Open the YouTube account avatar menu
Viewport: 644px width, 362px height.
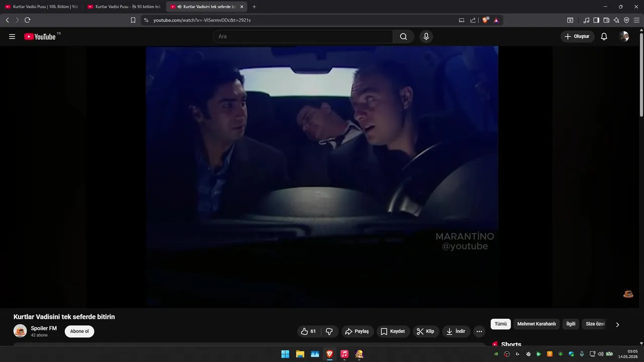click(624, 37)
